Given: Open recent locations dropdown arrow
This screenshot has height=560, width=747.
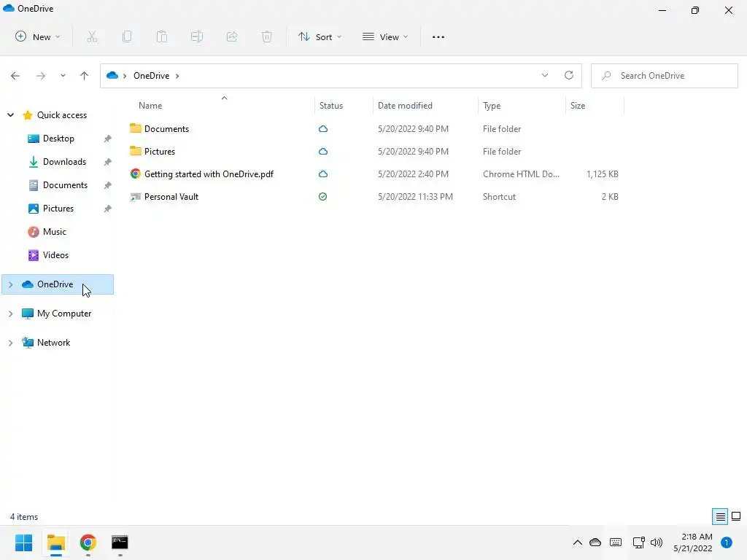Looking at the screenshot, I should coord(63,76).
